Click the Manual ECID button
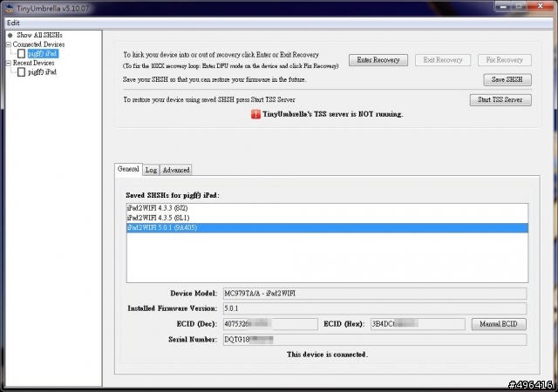The width and height of the screenshot is (558, 392). tap(499, 324)
